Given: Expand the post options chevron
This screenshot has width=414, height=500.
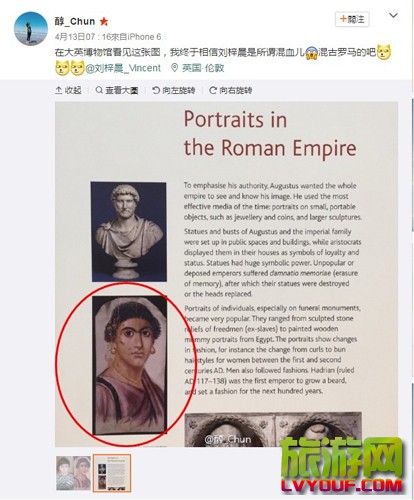Looking at the screenshot, I should pyautogui.click(x=393, y=15).
